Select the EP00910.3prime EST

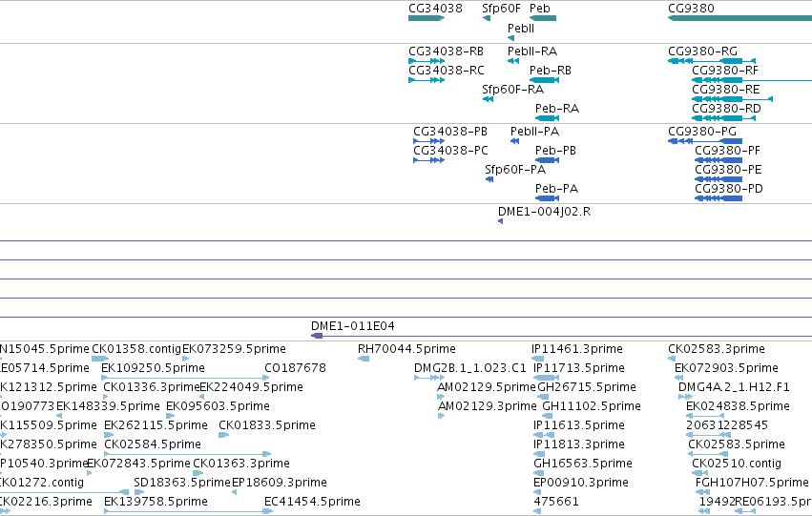pos(537,493)
